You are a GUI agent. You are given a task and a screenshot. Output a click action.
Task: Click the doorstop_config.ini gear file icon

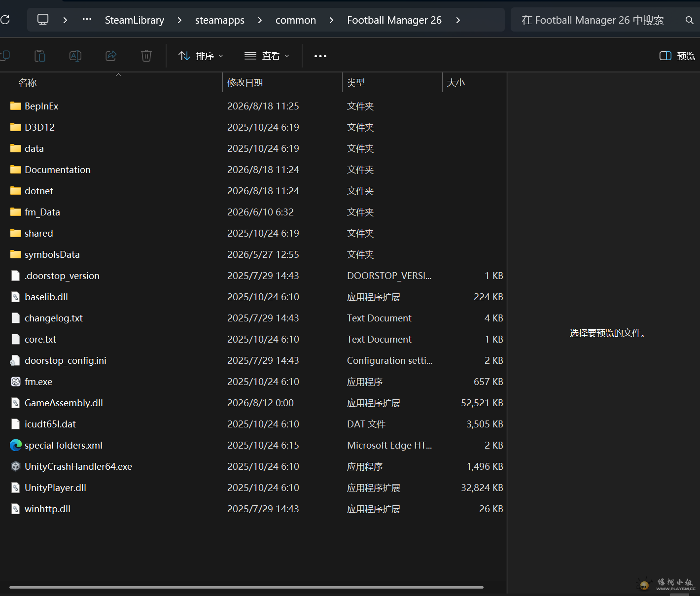15,360
